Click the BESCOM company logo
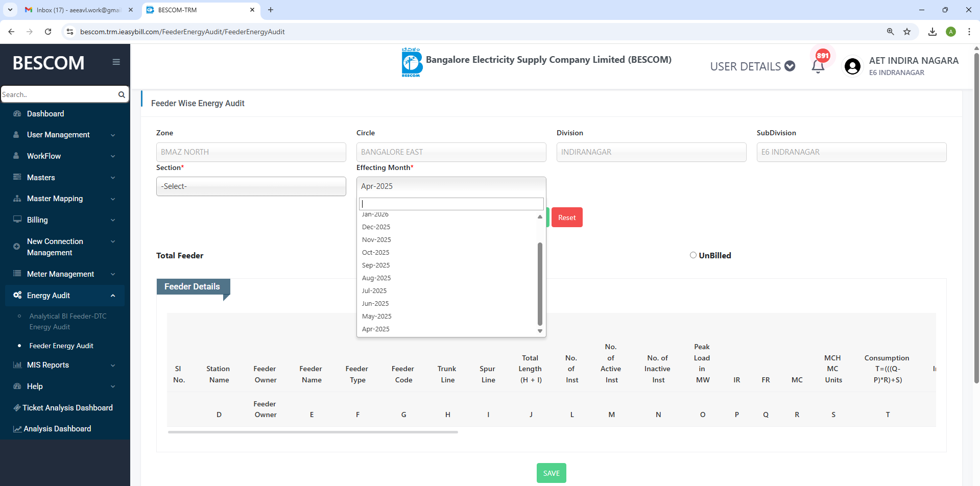Screen dimensions: 980x486 coord(412,63)
